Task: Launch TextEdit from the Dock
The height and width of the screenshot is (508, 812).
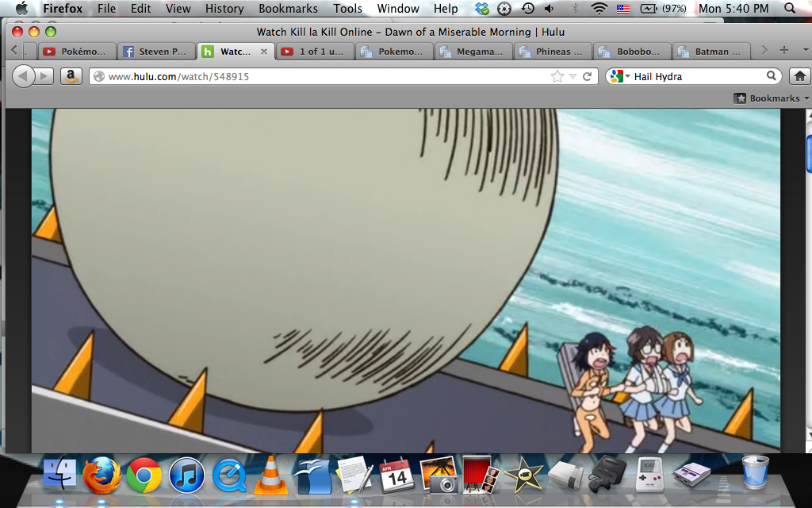Action: pos(354,475)
